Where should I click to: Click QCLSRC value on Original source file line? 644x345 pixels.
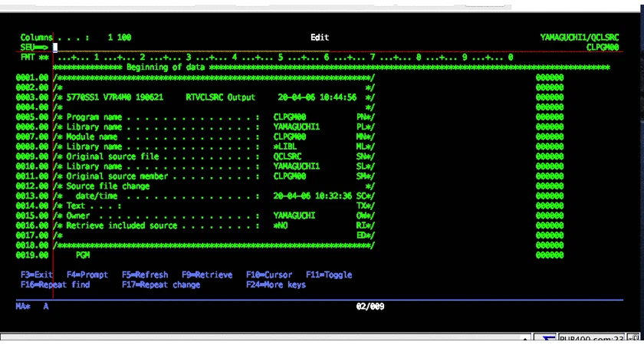point(287,156)
